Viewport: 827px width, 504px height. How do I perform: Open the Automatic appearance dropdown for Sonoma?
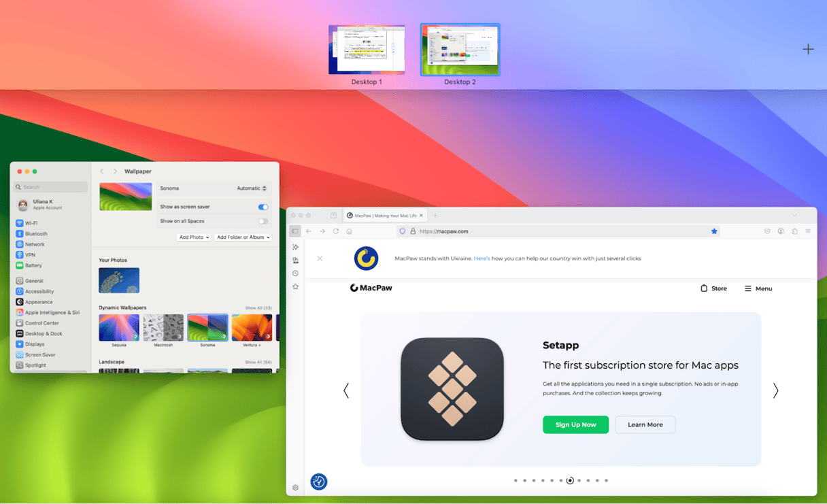pos(252,188)
